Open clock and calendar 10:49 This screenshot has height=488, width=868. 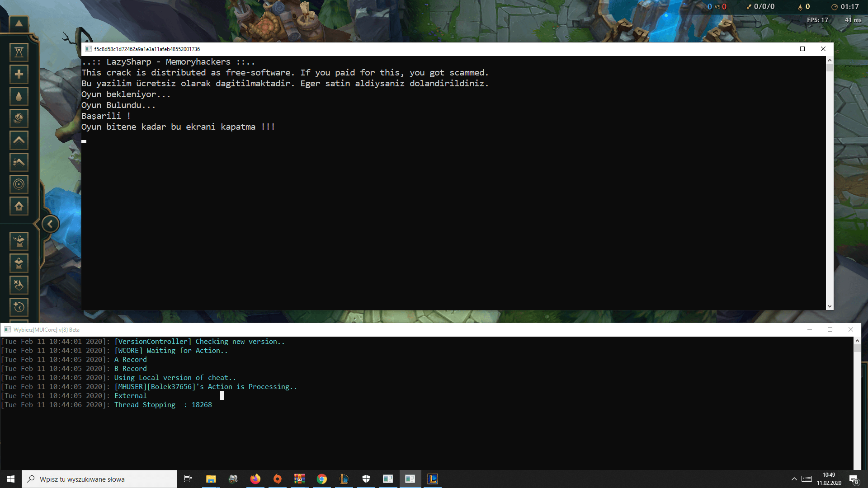[x=829, y=479]
